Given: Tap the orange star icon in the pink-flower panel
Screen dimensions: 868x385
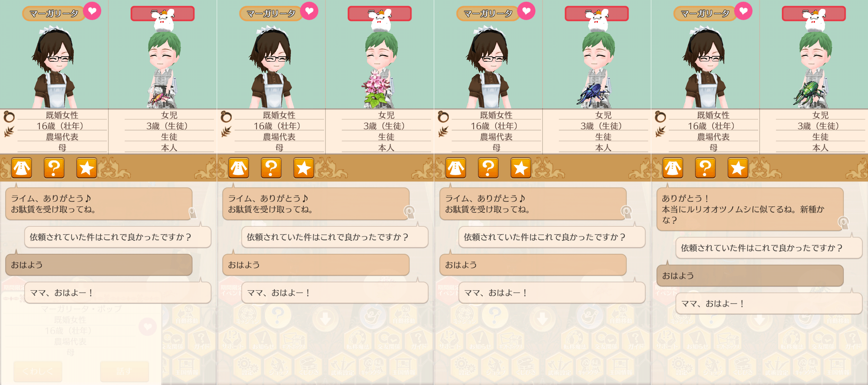Looking at the screenshot, I should tap(304, 168).
